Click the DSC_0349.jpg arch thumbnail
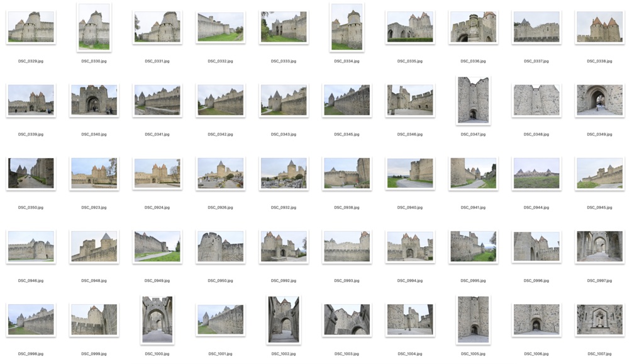The width and height of the screenshot is (644, 364). click(x=599, y=100)
